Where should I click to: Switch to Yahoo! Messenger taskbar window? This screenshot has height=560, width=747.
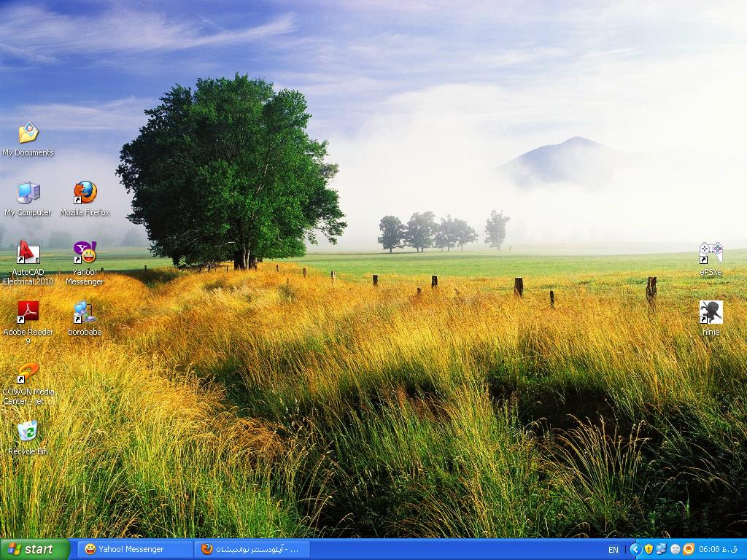pyautogui.click(x=135, y=549)
